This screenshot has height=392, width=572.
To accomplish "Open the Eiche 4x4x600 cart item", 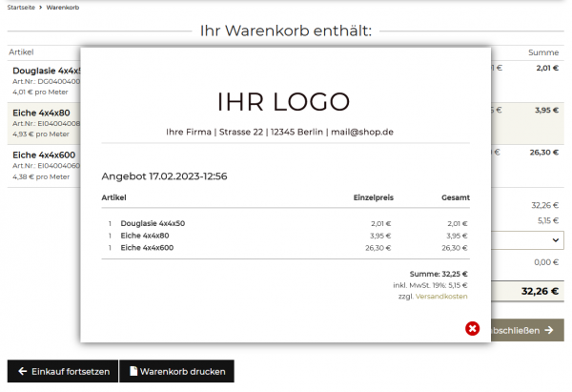I will [x=45, y=155].
